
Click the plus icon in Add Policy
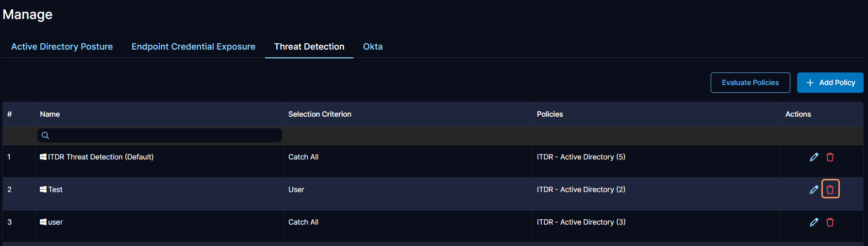pyautogui.click(x=810, y=83)
